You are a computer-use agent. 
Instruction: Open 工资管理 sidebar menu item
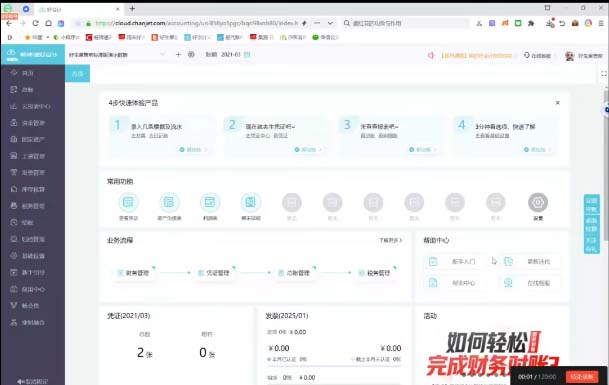[x=33, y=156]
